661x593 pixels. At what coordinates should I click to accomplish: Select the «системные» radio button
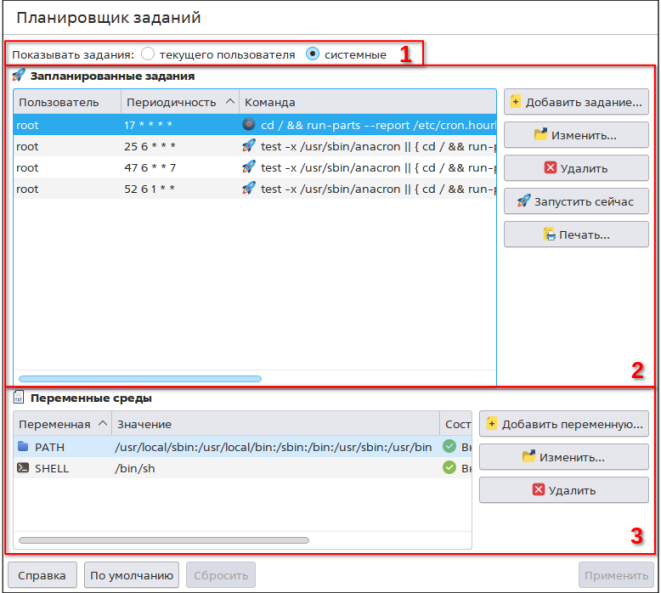tap(313, 54)
